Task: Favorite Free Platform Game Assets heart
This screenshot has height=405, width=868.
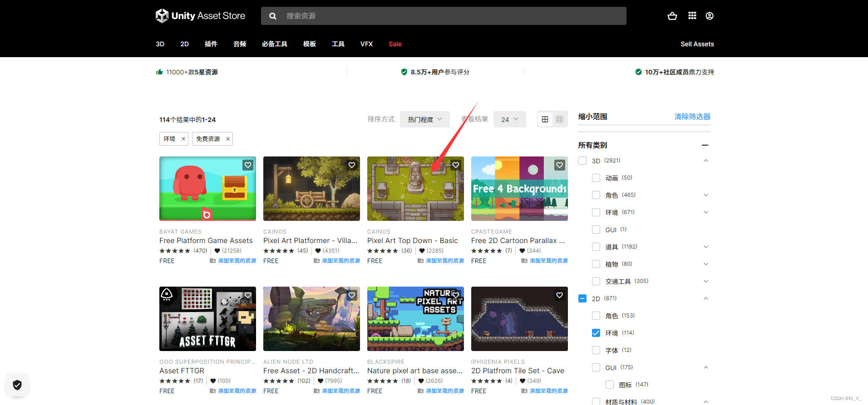Action: 248,165
